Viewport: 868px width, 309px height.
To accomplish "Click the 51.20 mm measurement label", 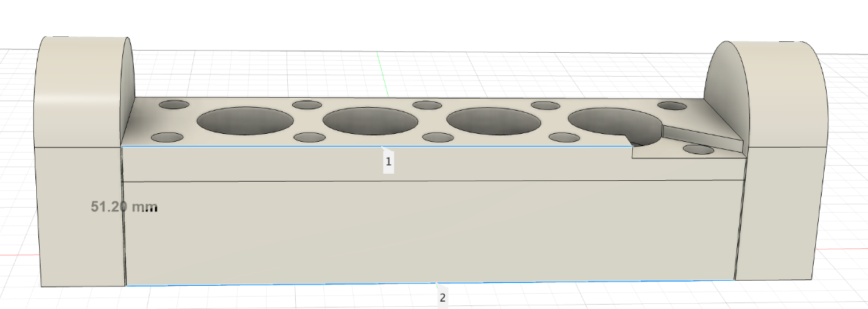I will pos(124,207).
